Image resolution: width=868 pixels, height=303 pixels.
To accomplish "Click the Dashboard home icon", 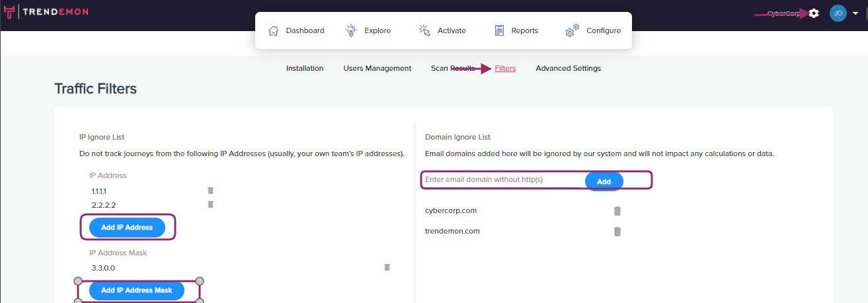I will [x=274, y=30].
